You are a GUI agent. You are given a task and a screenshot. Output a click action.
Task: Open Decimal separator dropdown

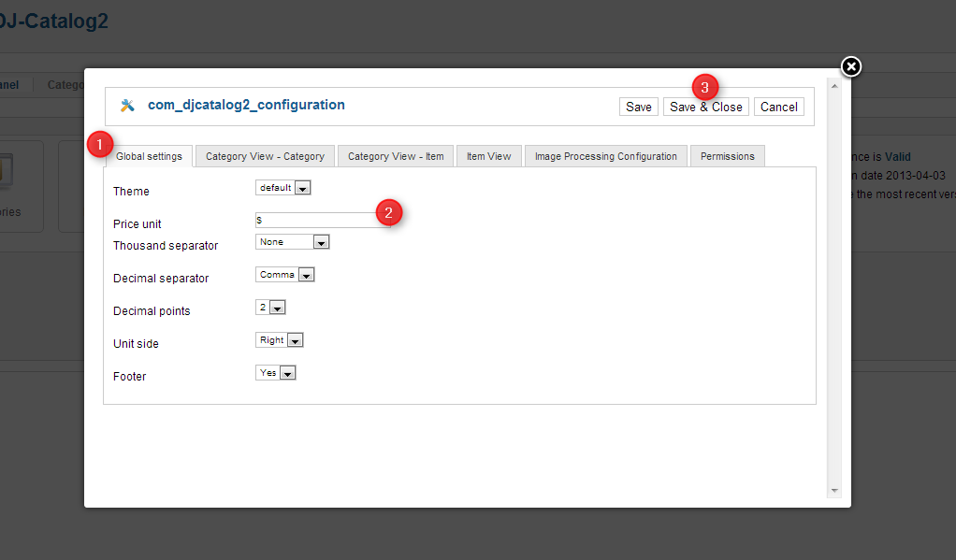[x=284, y=275]
